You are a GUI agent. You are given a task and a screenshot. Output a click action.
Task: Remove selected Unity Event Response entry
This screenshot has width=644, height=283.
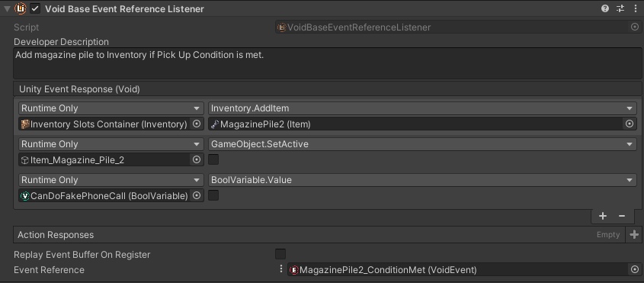click(x=622, y=217)
